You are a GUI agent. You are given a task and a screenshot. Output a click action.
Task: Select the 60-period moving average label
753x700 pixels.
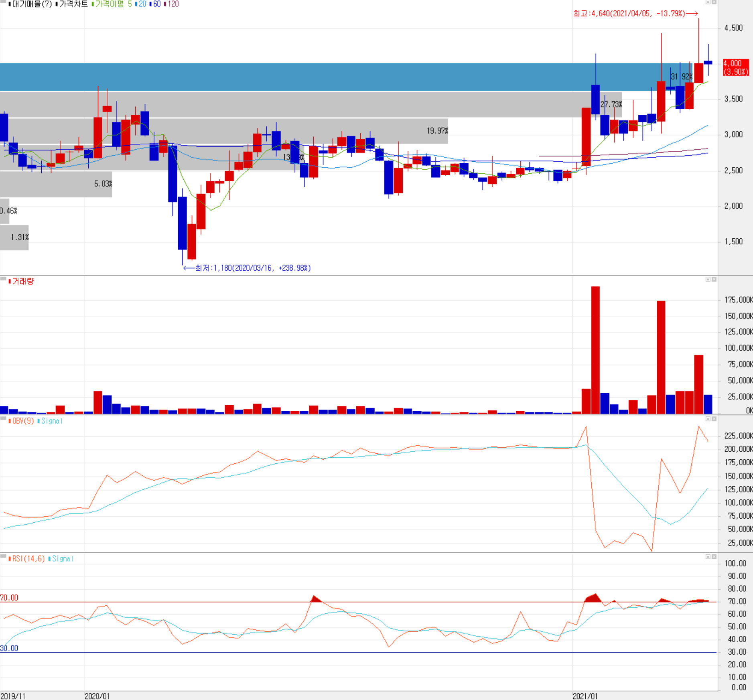point(157,4)
